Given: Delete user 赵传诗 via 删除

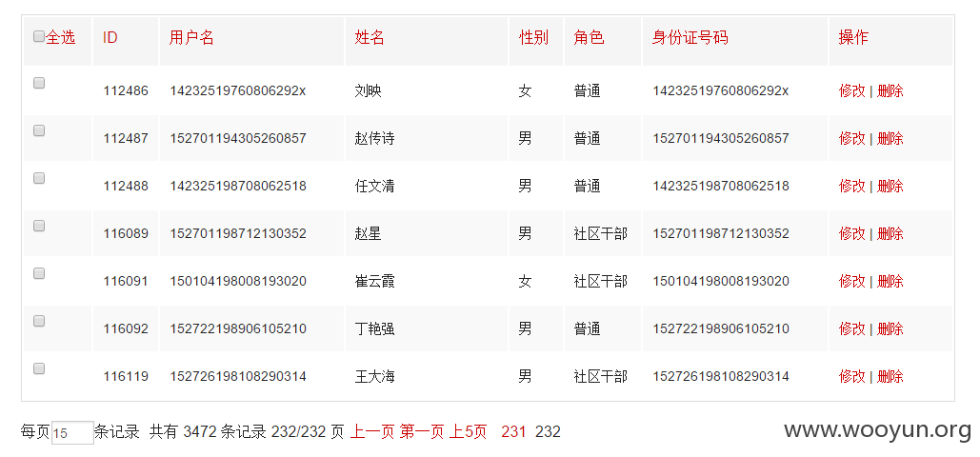Looking at the screenshot, I should (890, 138).
